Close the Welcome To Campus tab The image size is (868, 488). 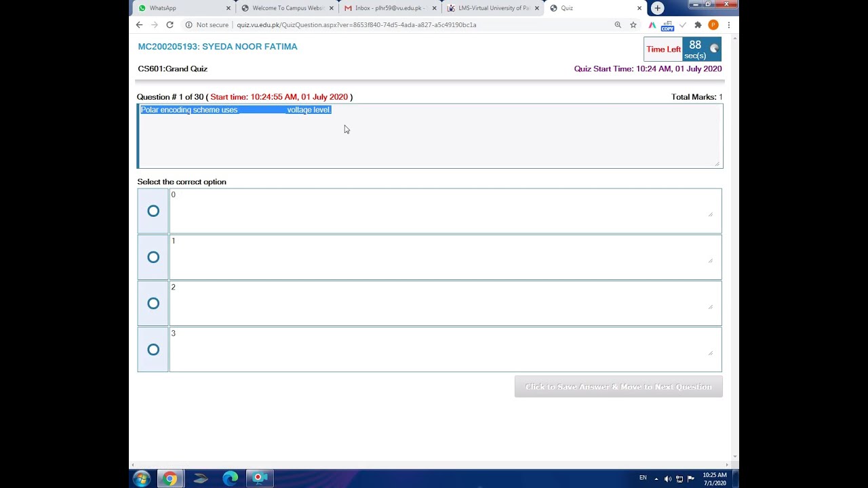click(332, 8)
